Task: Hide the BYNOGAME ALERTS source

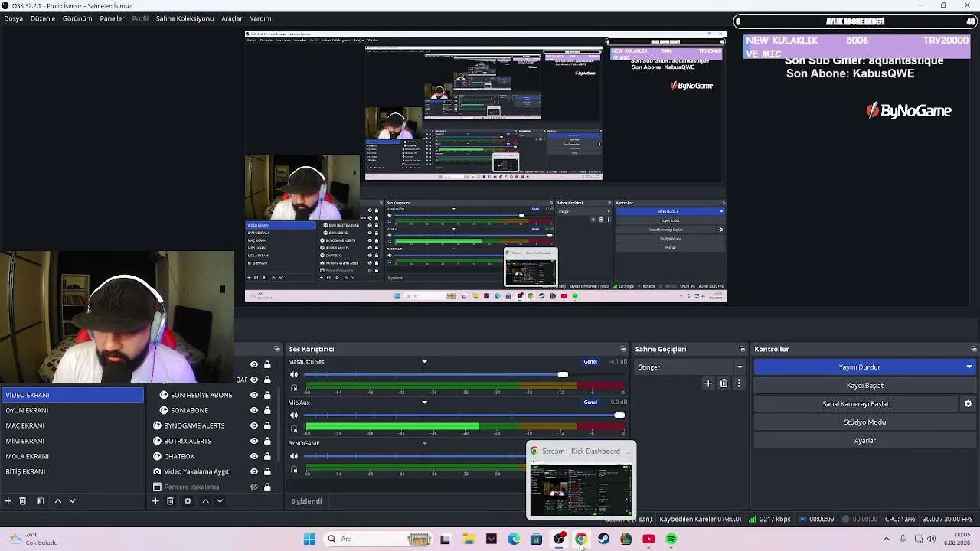Action: (254, 425)
